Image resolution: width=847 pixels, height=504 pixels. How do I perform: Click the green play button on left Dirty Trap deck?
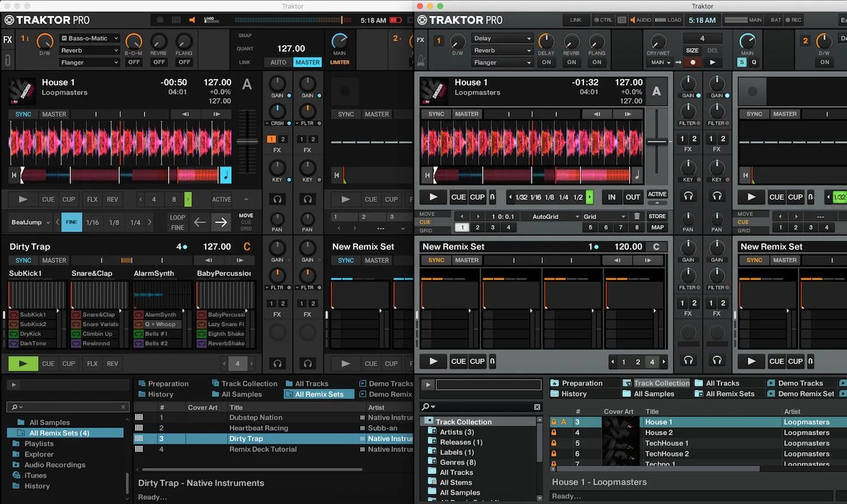[x=23, y=363]
